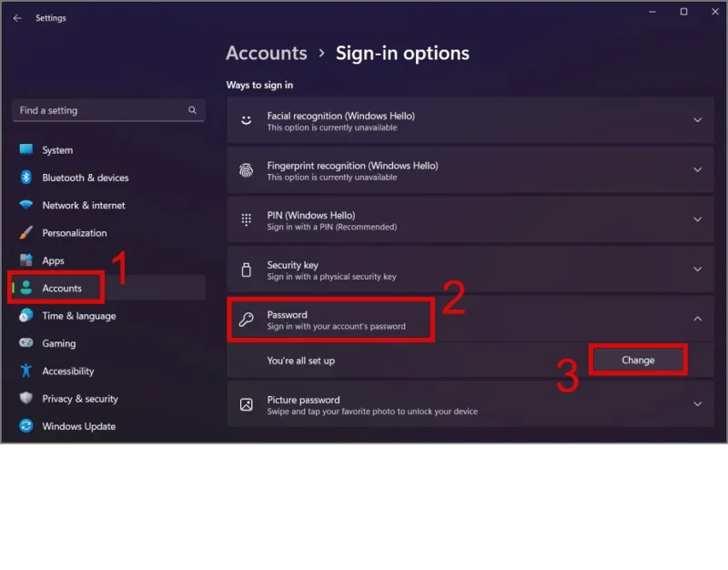
Task: Select Accounts in the sidebar
Action: coord(108,288)
